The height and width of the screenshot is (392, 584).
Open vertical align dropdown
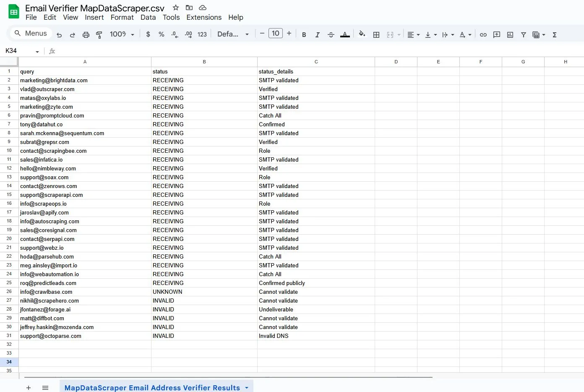click(x=431, y=35)
